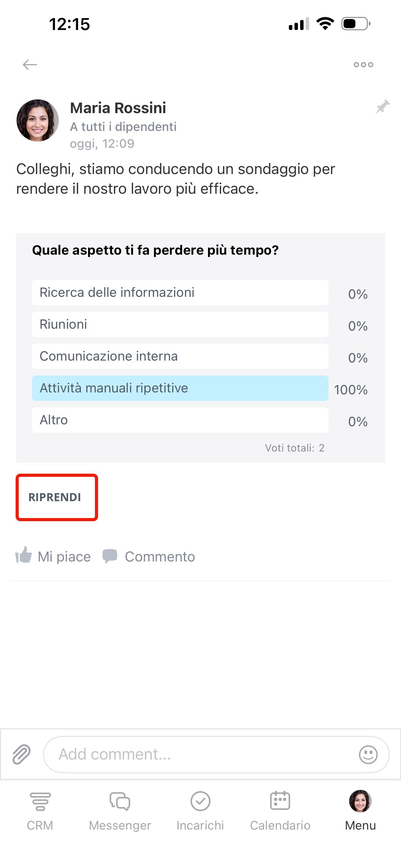The width and height of the screenshot is (401, 868).
Task: Like the post with thumbs-up icon
Action: 23,555
